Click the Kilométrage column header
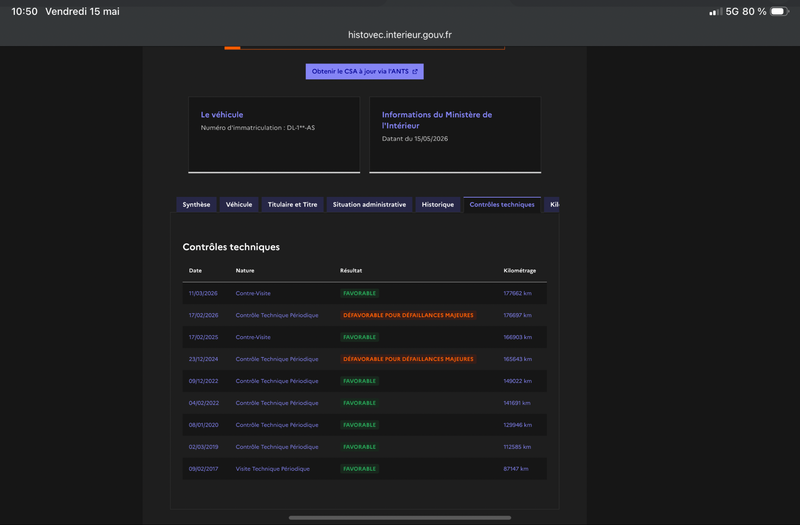 [519, 270]
